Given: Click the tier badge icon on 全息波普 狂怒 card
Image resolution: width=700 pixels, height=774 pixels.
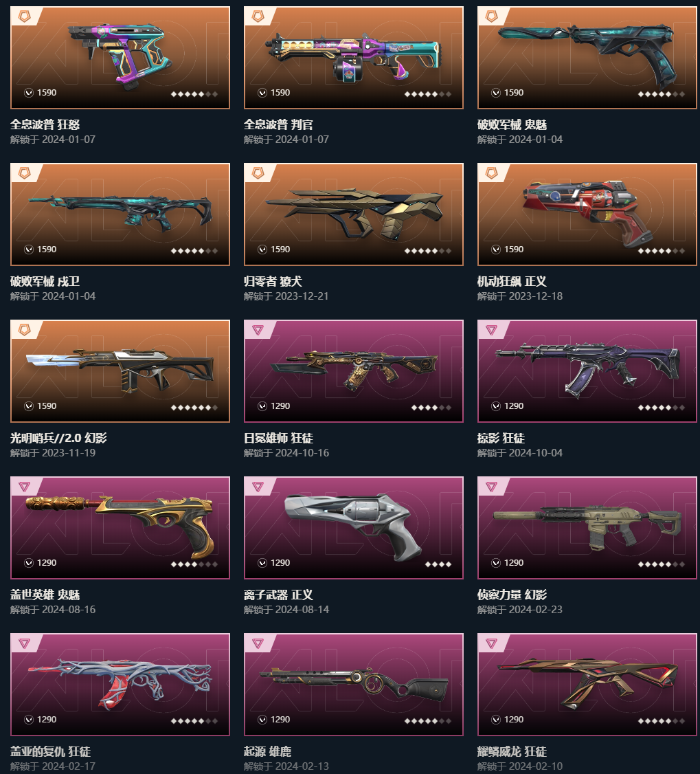Looking at the screenshot, I should [24, 16].
